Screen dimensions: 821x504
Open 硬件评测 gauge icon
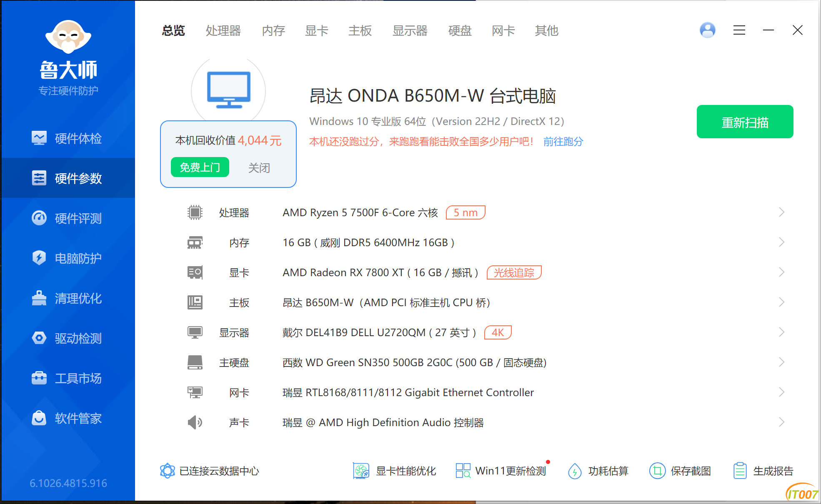coord(39,218)
